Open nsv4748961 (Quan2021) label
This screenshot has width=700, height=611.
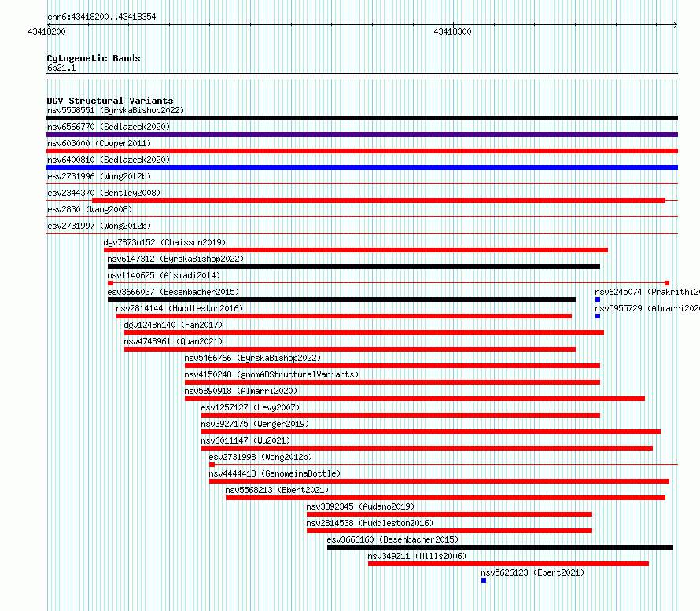click(x=173, y=341)
